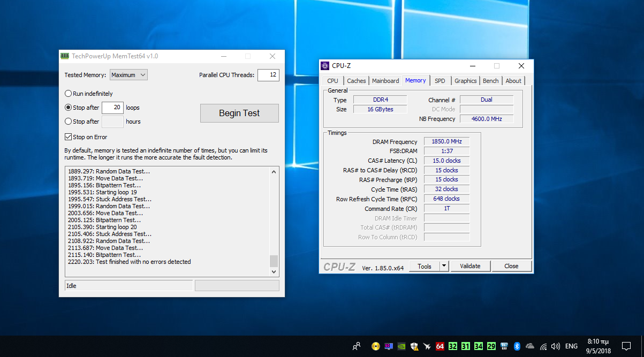Click the memory Type value DDR4
The height and width of the screenshot is (357, 644).
point(379,100)
